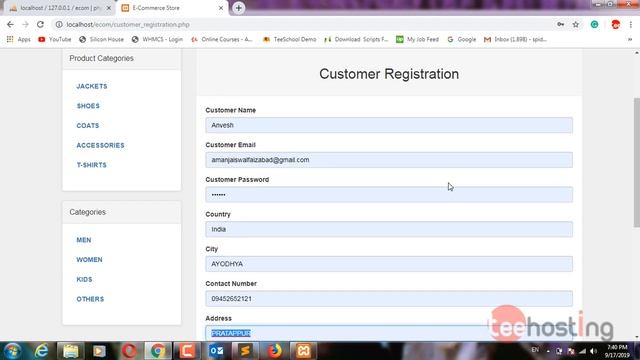Open the Apps bookmark shortcut
The width and height of the screenshot is (640, 360).
tap(19, 39)
